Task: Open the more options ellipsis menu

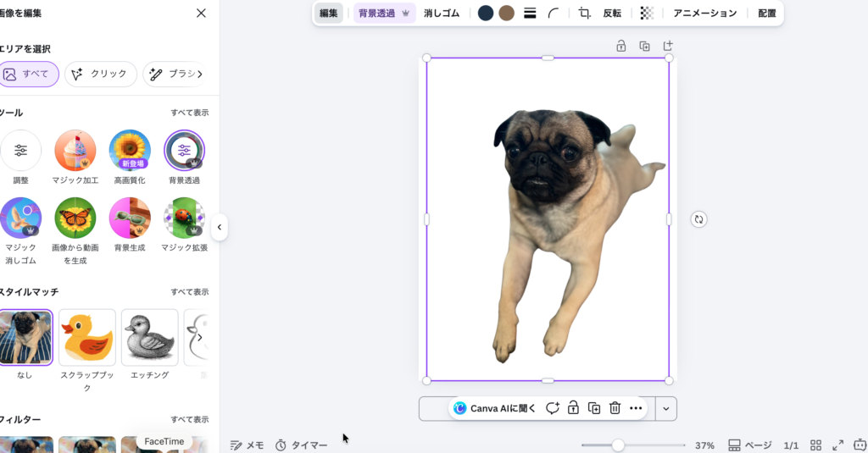Action: coord(636,408)
